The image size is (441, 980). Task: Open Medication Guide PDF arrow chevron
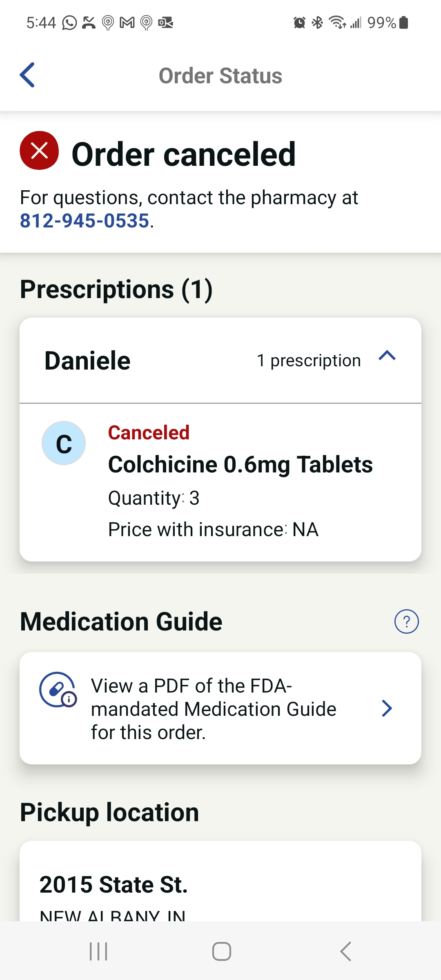click(x=387, y=708)
